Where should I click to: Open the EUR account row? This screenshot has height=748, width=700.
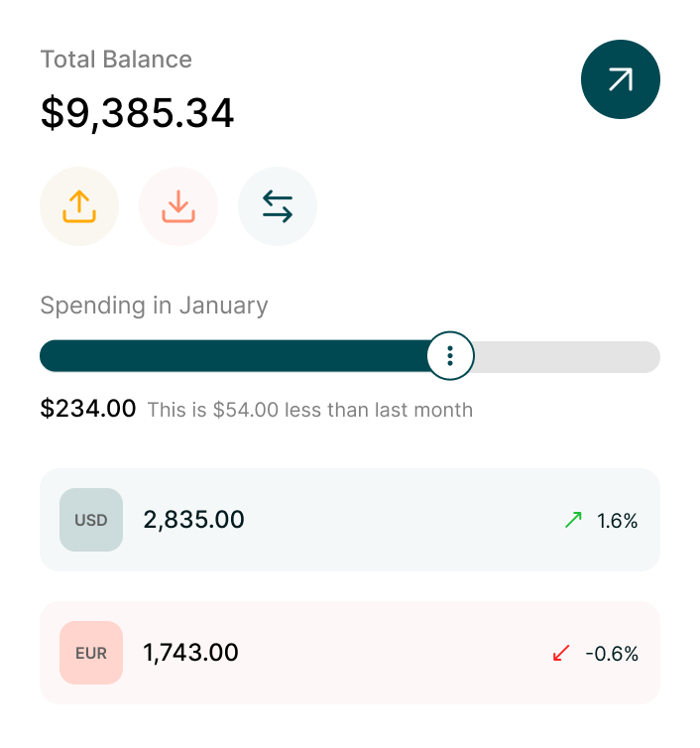point(397,653)
